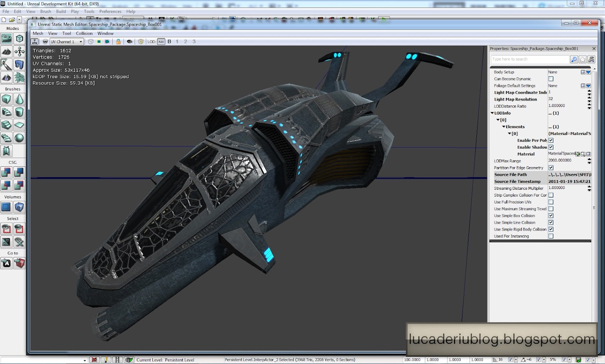605x364 pixels.
Task: Open View menu in Static Mesh Editor
Action: pyautogui.click(x=53, y=33)
